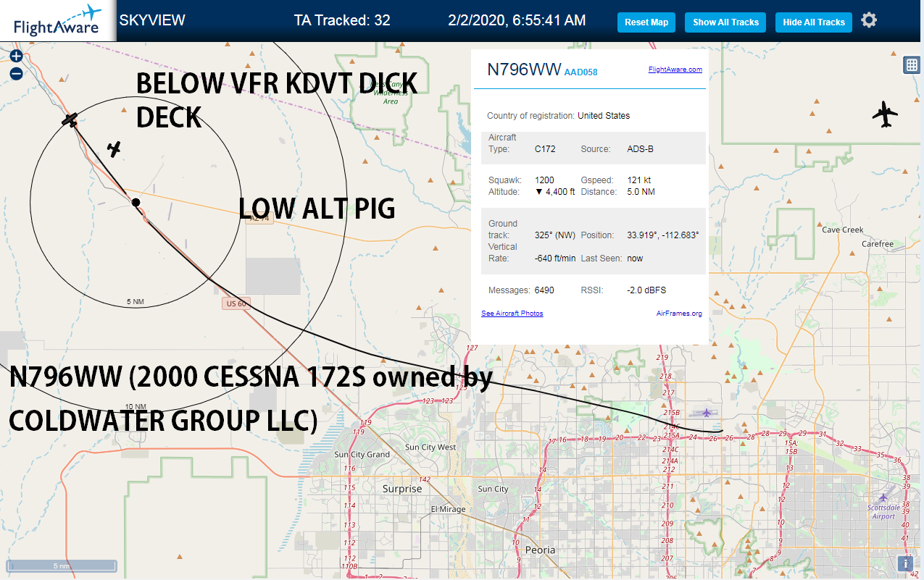The height and width of the screenshot is (580, 924).
Task: Click the Messages count 6490
Action: pyautogui.click(x=544, y=290)
